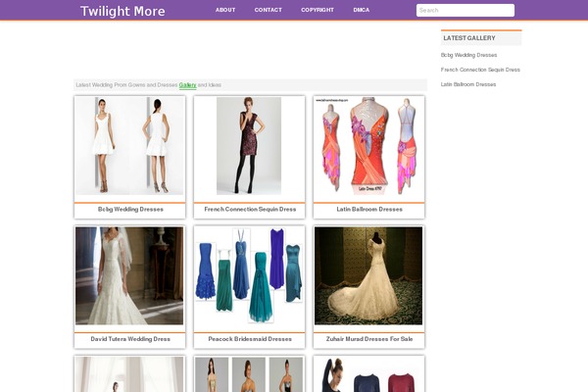Screen dimensions: 588x392
Task: View the orange Latin ballroom dresses thumbnail
Action: pyautogui.click(x=369, y=146)
